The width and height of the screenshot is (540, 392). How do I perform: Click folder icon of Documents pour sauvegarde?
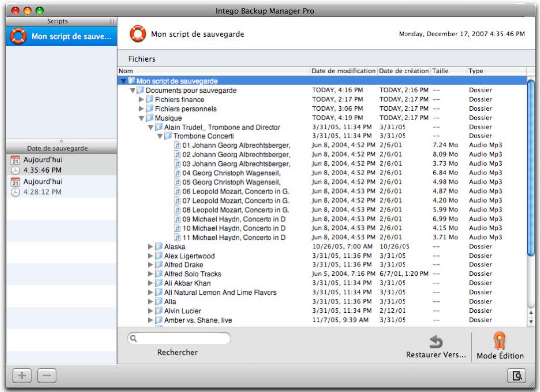tap(140, 90)
